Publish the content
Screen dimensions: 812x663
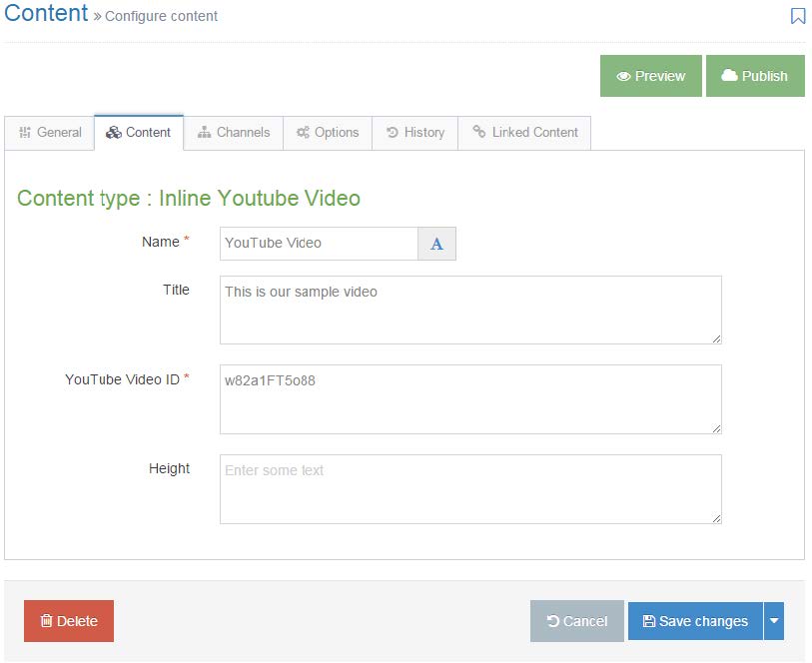755,76
